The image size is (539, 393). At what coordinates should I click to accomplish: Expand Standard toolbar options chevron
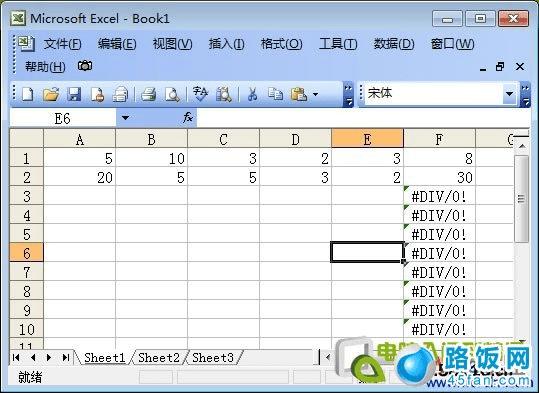point(348,94)
